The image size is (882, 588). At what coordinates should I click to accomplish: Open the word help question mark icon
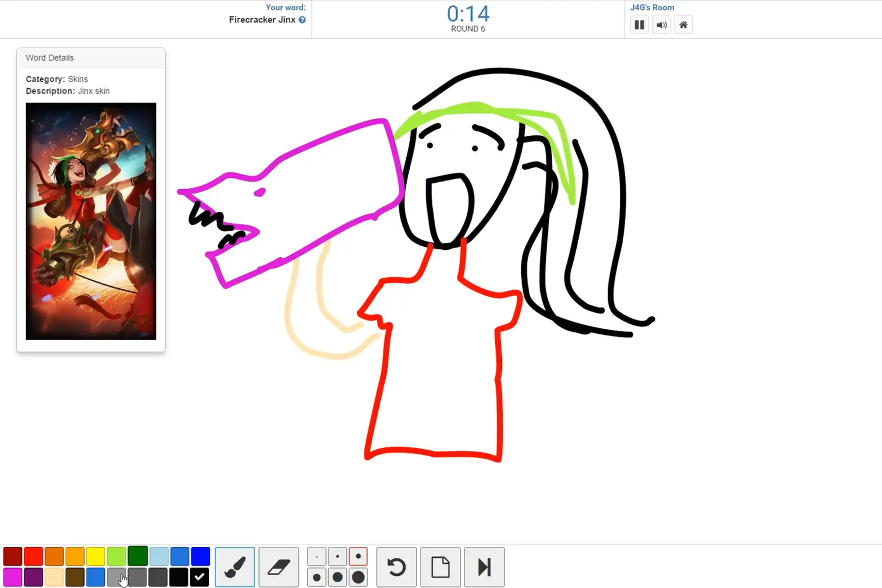(302, 20)
